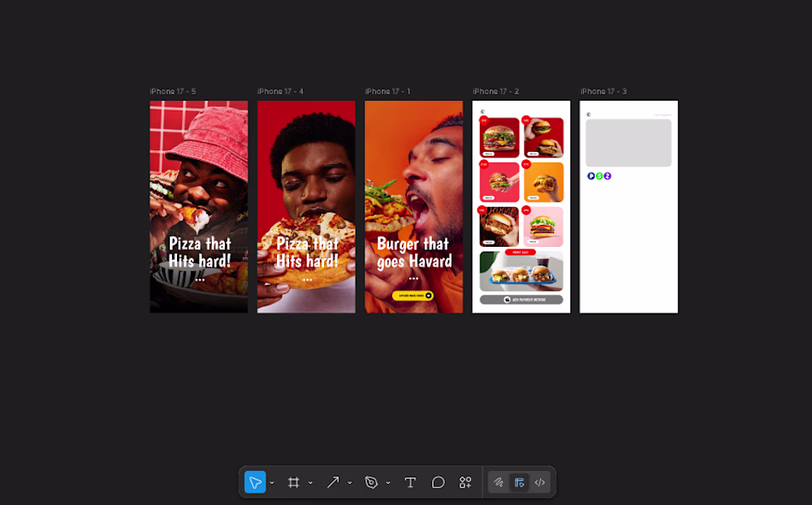Select the iPhone 17 - 1 frame label

(x=388, y=91)
